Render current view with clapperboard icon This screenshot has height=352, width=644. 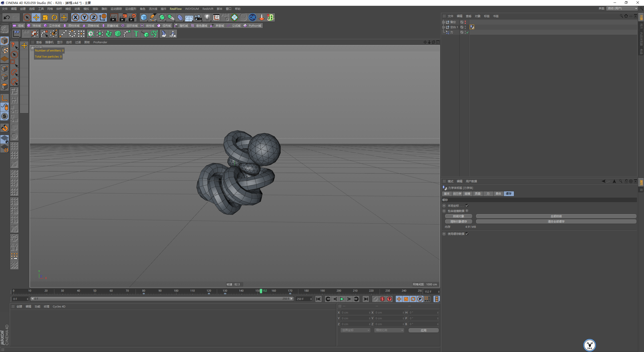(114, 17)
